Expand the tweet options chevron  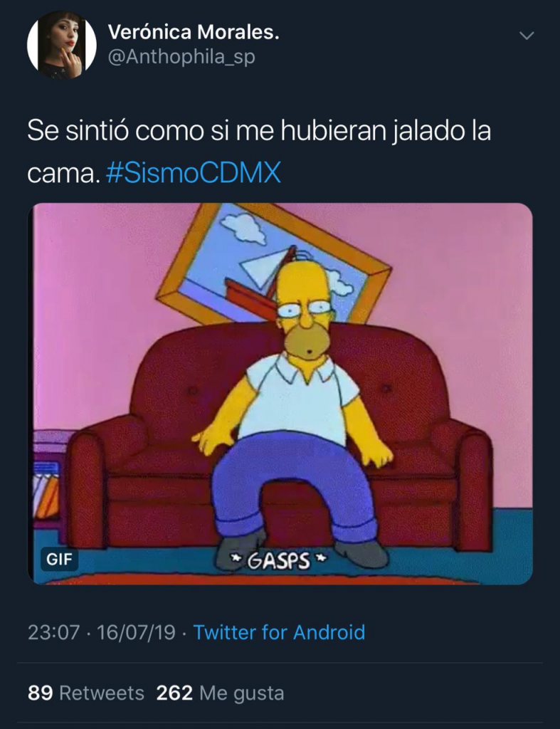[x=526, y=36]
